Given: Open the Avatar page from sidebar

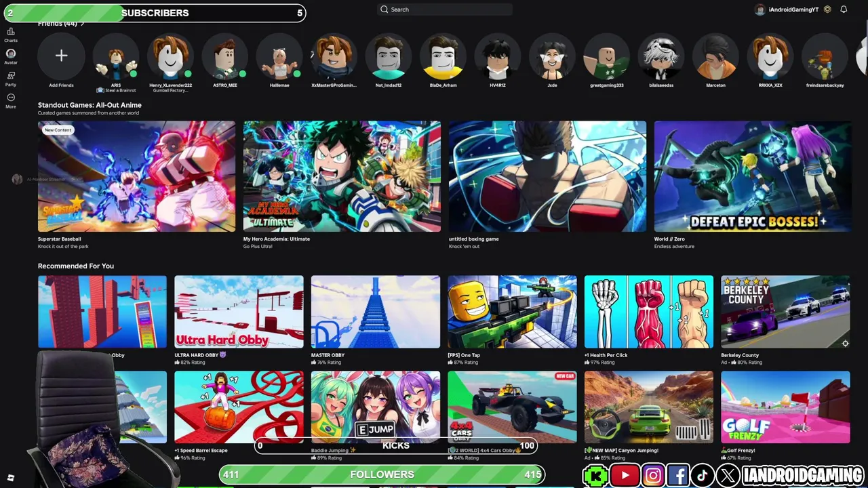Looking at the screenshot, I should tap(11, 56).
